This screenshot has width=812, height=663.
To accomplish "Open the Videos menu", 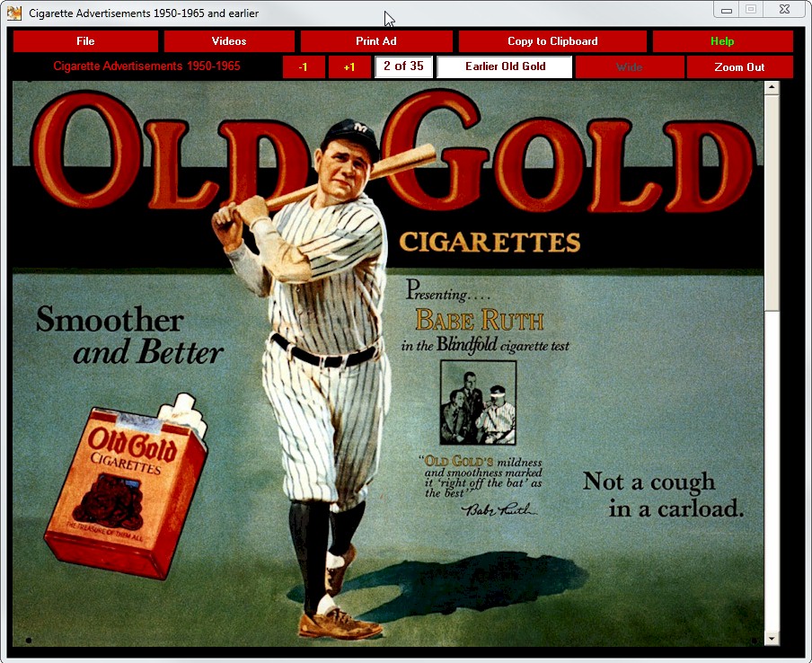I will coord(229,41).
